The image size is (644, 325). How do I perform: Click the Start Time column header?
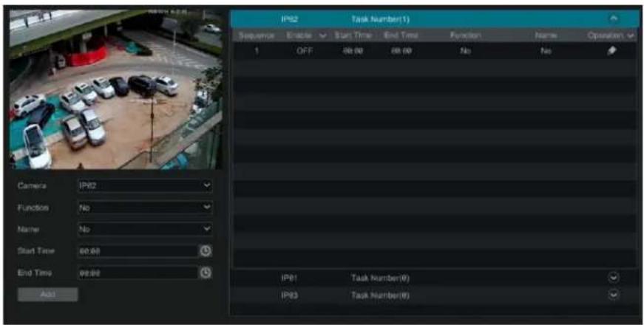pos(353,35)
